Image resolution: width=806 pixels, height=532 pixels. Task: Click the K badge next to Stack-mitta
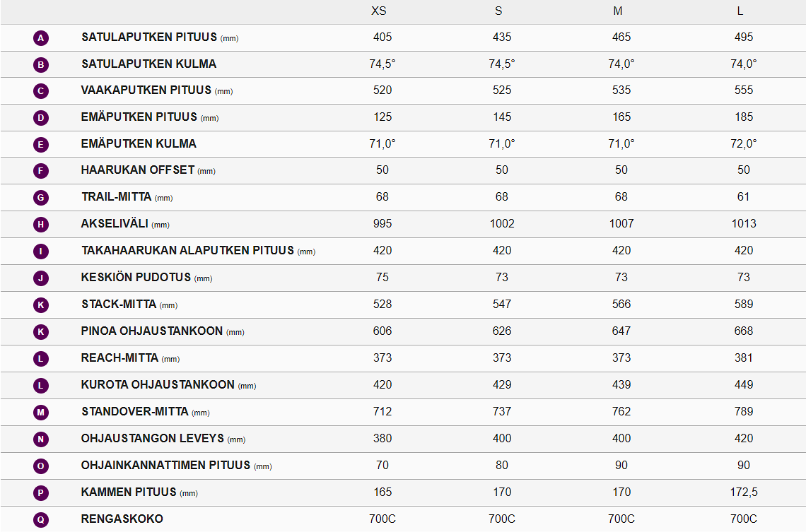pyautogui.click(x=41, y=305)
